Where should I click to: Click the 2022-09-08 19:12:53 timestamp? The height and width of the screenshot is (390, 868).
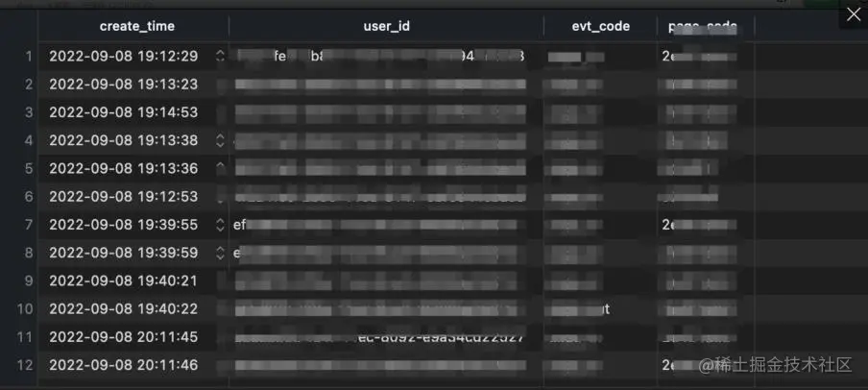[124, 196]
